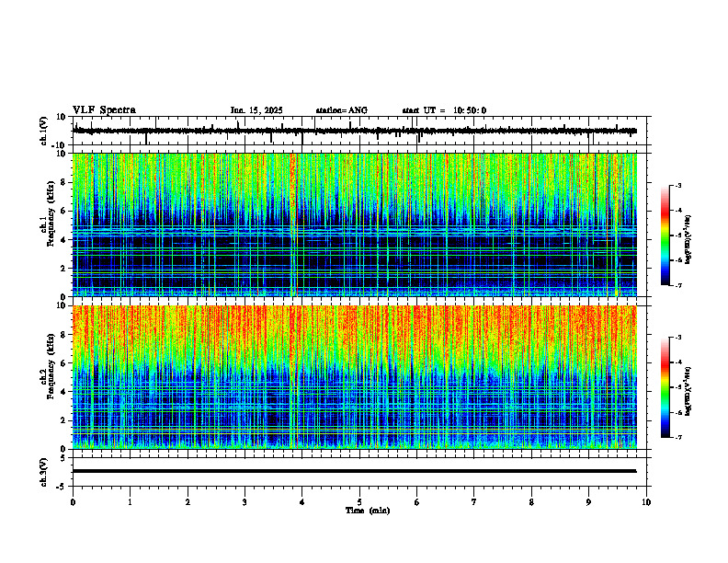Click the "station=ANG" header label
Screen dimensions: 728x563
point(342,110)
